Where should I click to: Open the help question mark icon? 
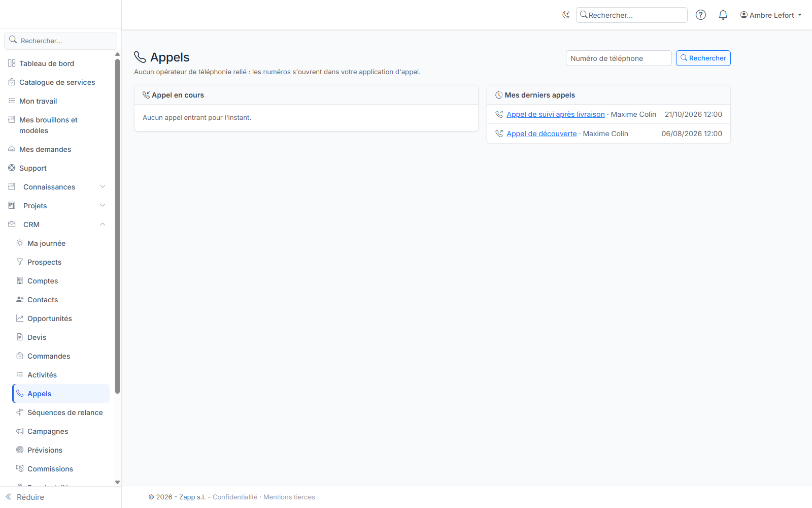coord(701,15)
